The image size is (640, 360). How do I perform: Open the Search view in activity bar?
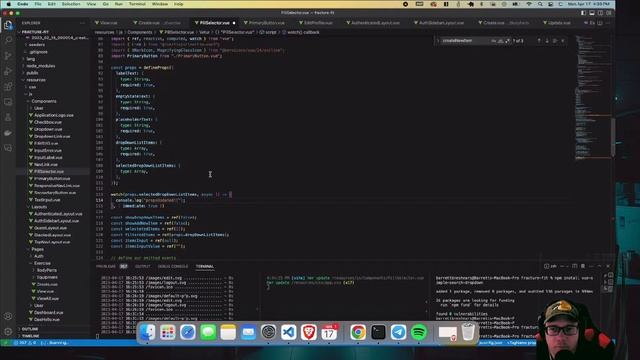pos(8,40)
